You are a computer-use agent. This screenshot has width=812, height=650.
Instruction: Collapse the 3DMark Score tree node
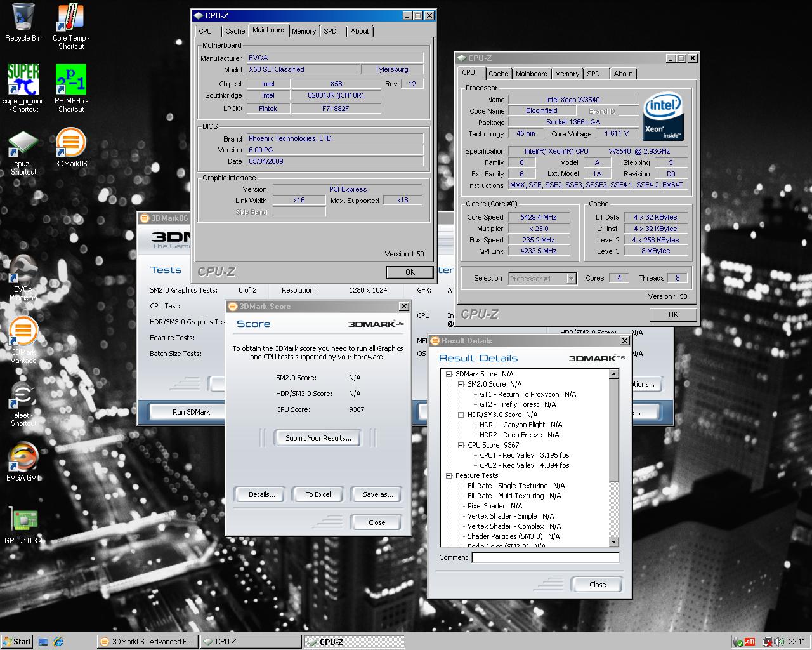tap(449, 374)
